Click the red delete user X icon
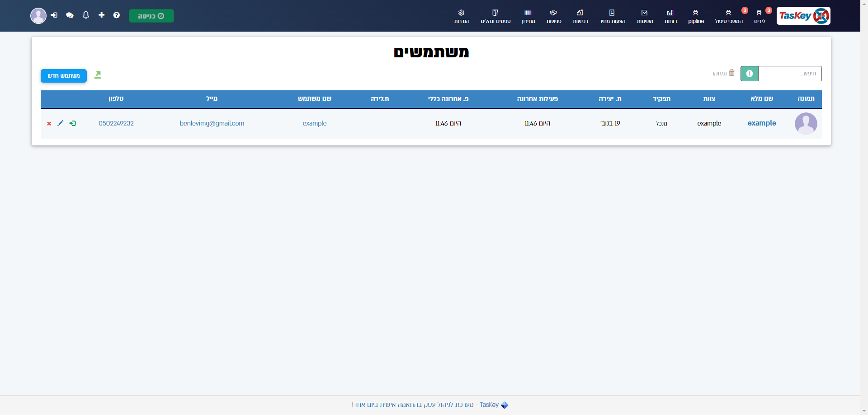This screenshot has width=868, height=415. pyautogui.click(x=49, y=124)
